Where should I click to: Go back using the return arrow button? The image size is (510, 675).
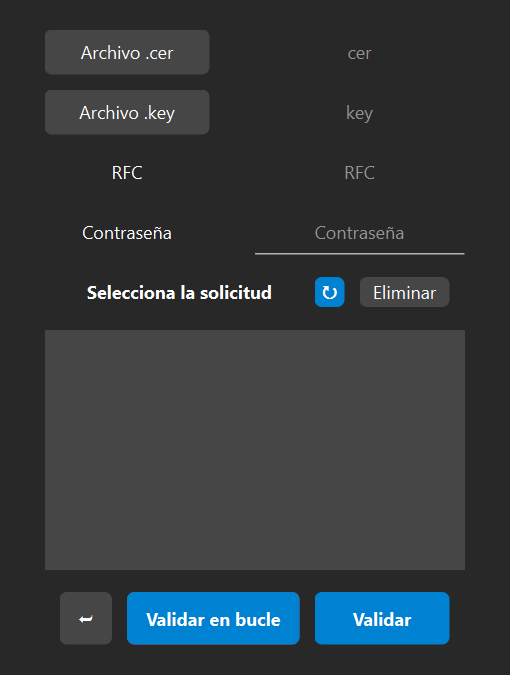86,618
